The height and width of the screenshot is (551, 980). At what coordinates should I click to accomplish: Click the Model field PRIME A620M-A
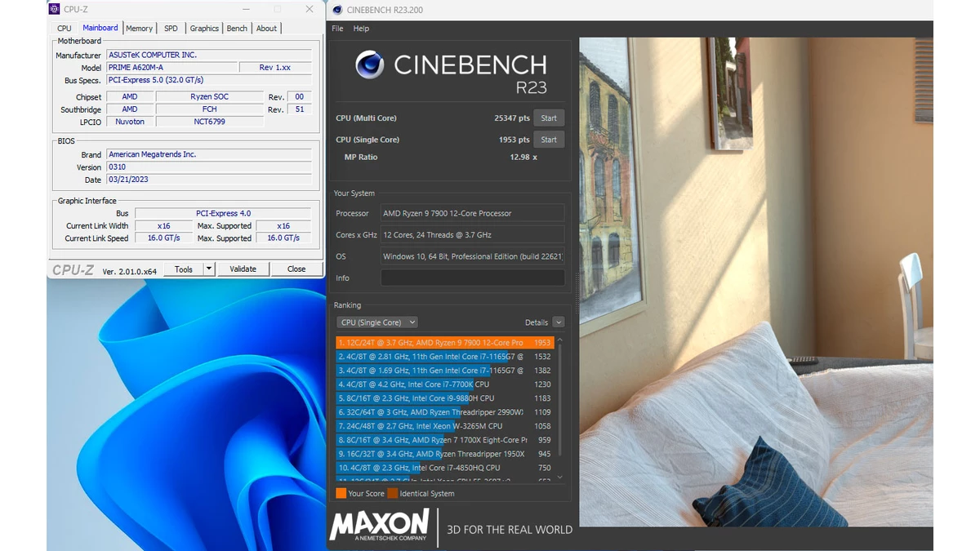(171, 68)
